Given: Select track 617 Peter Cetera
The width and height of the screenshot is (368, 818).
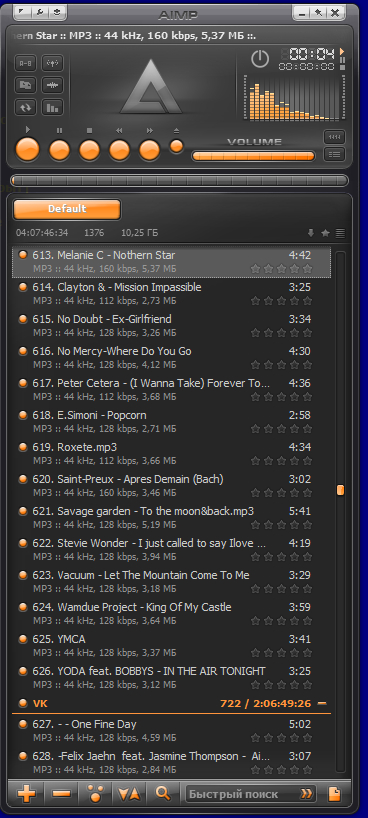Looking at the screenshot, I should [x=171, y=390].
